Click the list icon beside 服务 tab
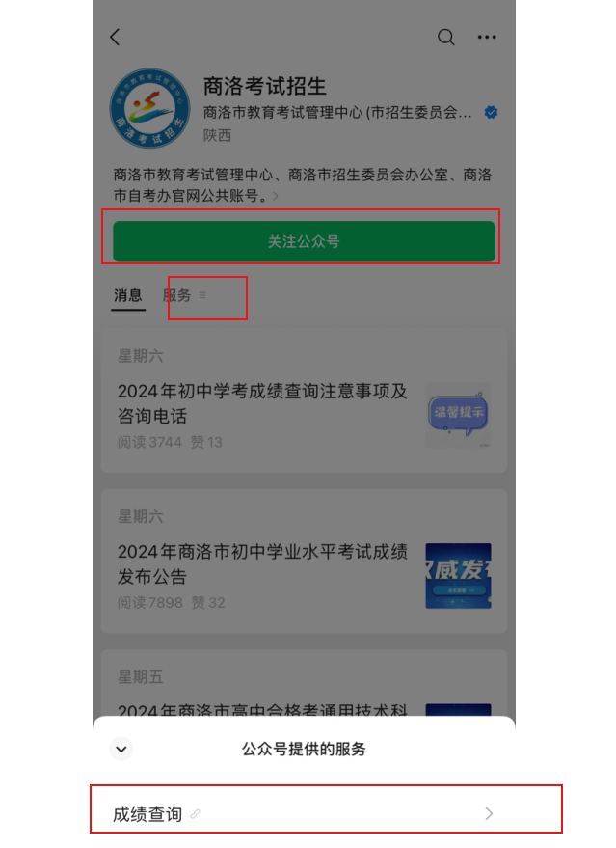This screenshot has width=616, height=848. 202,295
